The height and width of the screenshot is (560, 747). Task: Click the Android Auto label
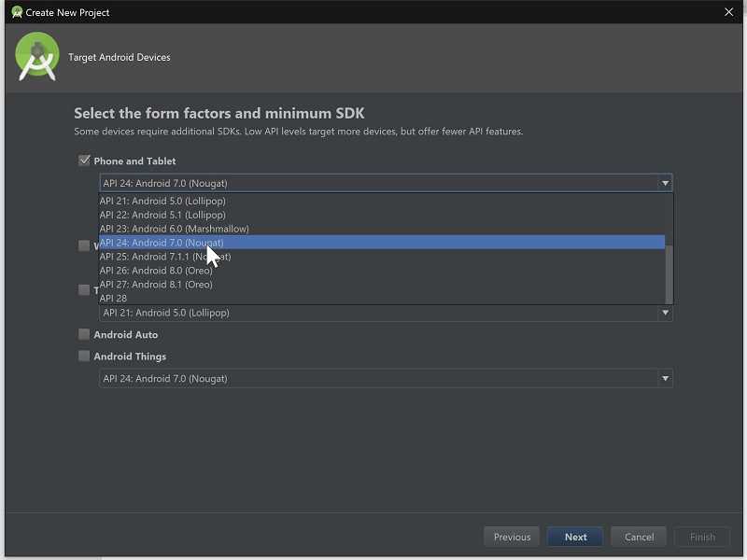click(x=126, y=335)
